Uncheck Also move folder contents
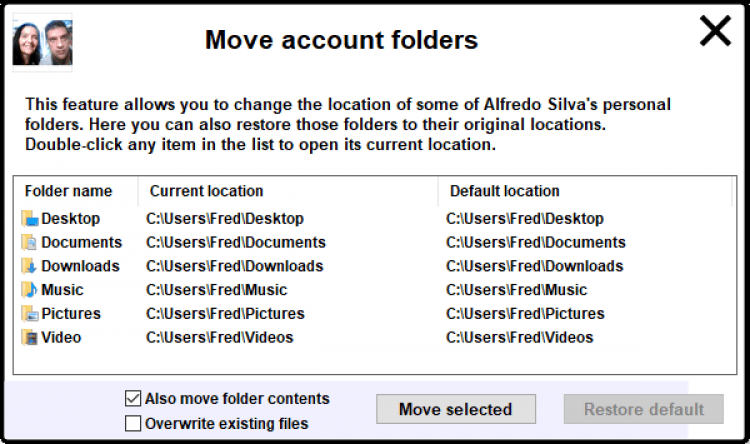750x444 pixels. coord(133,398)
